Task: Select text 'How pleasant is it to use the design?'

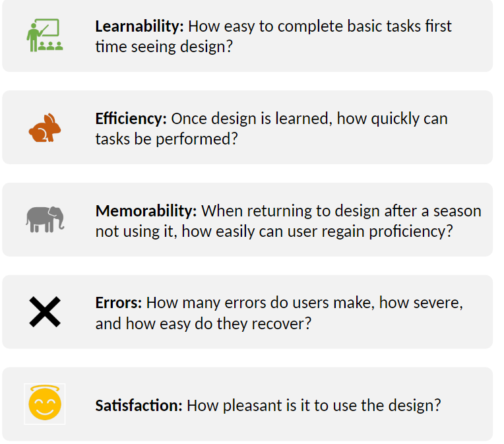Action: point(313,405)
